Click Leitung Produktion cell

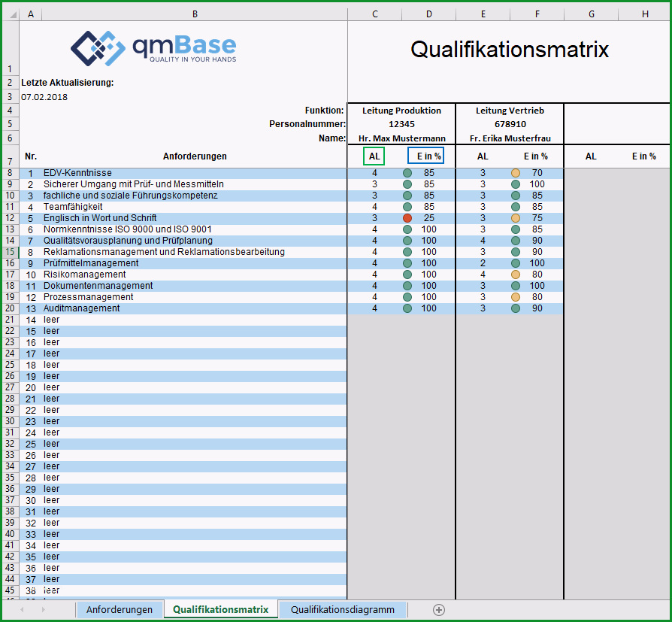pos(401,111)
